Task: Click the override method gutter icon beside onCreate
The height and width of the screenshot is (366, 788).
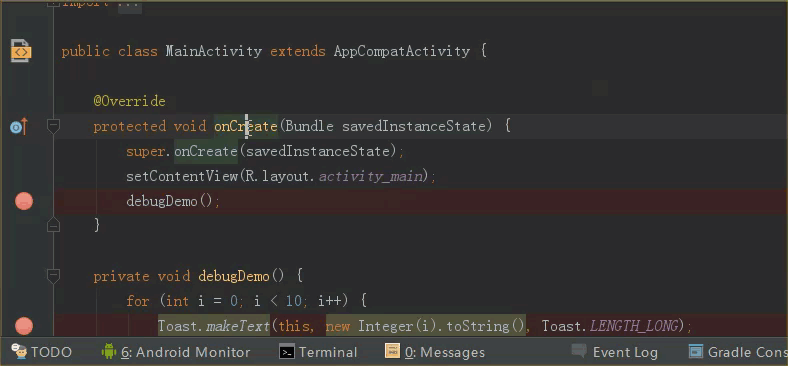Action: pos(19,127)
